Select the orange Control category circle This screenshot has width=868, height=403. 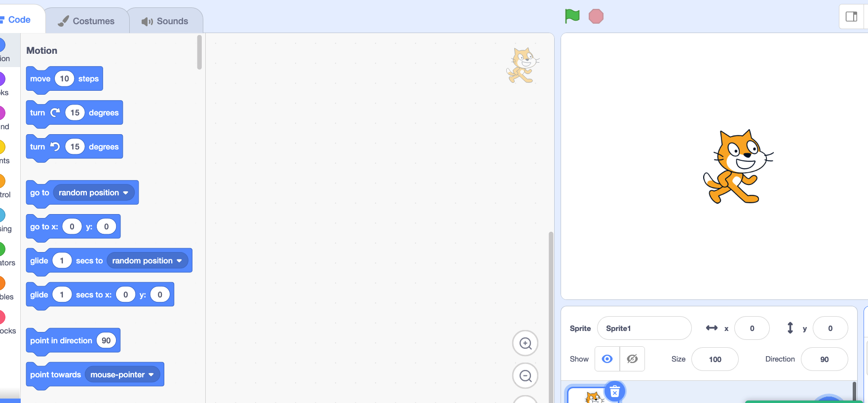click(x=1, y=182)
